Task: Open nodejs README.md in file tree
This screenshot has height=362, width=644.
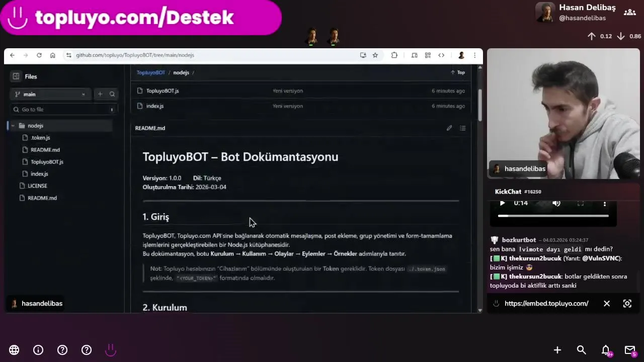Action: pyautogui.click(x=45, y=150)
